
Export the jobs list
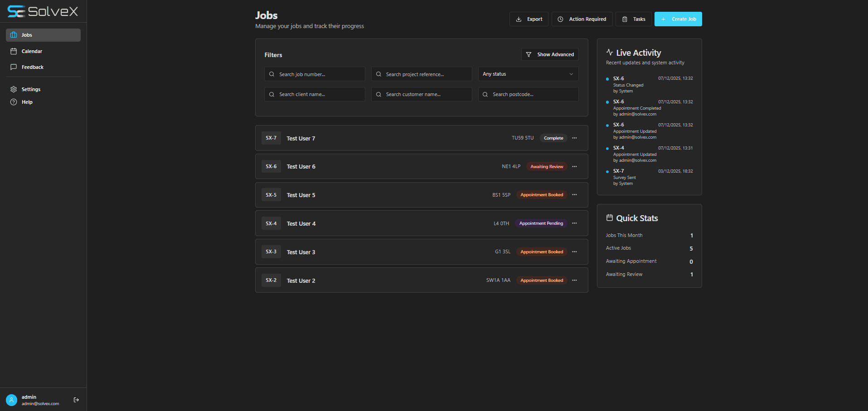point(529,19)
